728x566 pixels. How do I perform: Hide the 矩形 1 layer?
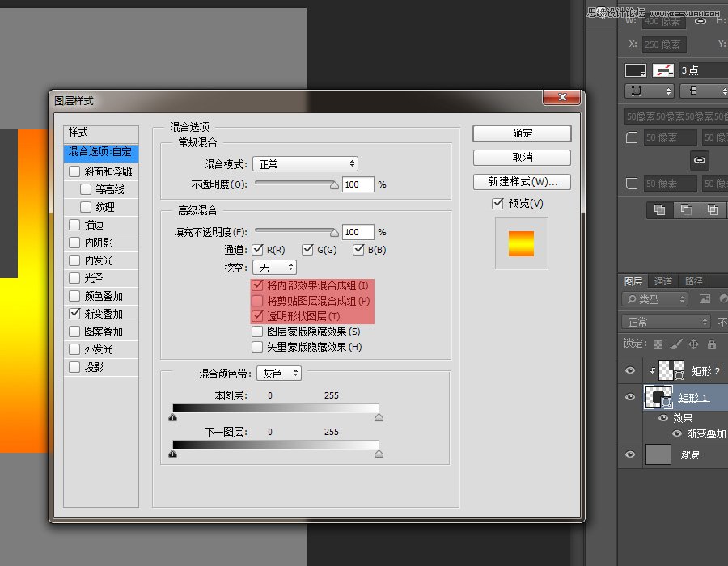coord(630,397)
